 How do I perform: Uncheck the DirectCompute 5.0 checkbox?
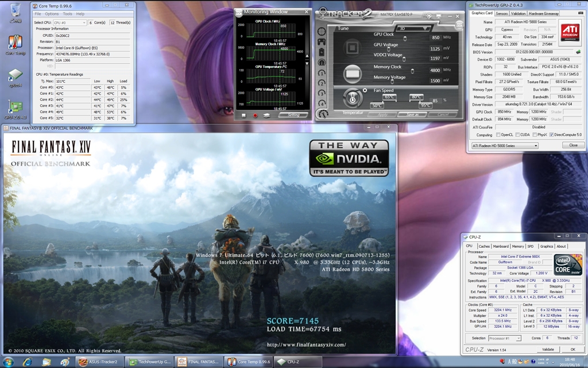click(552, 135)
